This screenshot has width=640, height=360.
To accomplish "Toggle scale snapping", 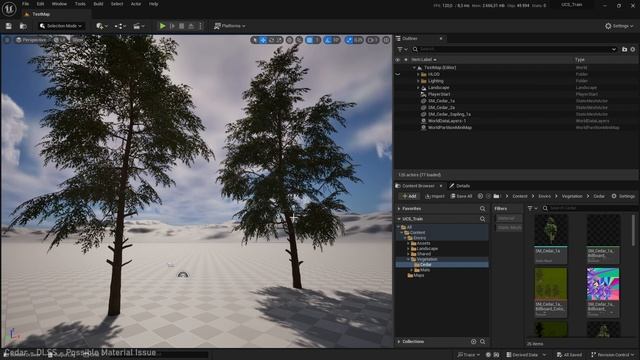I will click(349, 40).
